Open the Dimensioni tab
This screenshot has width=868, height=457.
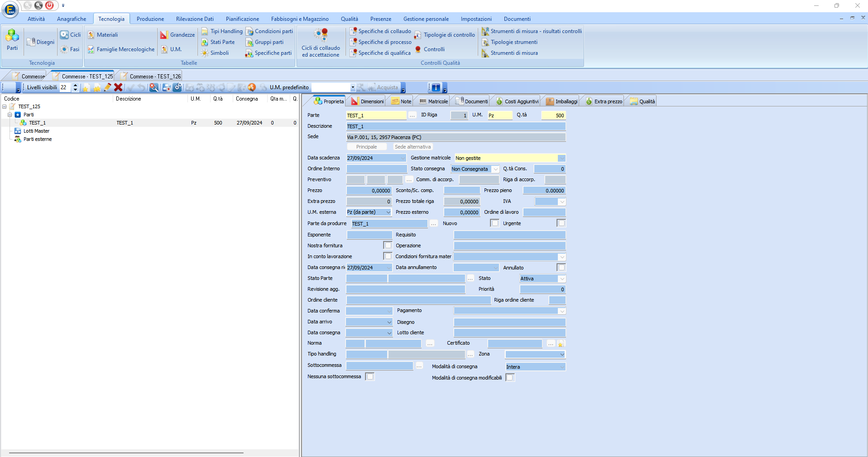tap(367, 101)
